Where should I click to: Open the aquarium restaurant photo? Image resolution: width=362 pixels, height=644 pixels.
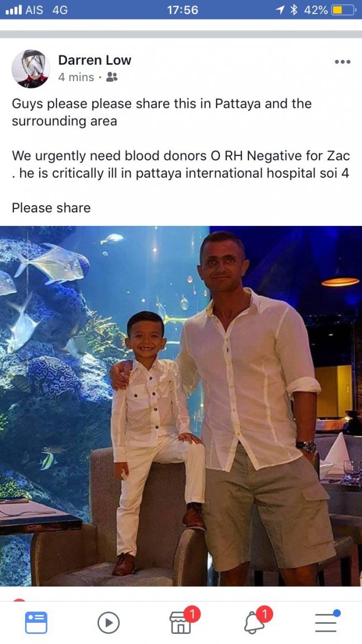pos(181,406)
